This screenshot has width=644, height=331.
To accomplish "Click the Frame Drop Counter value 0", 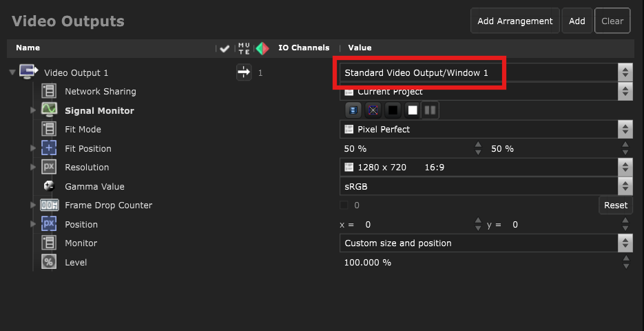I will point(357,205).
